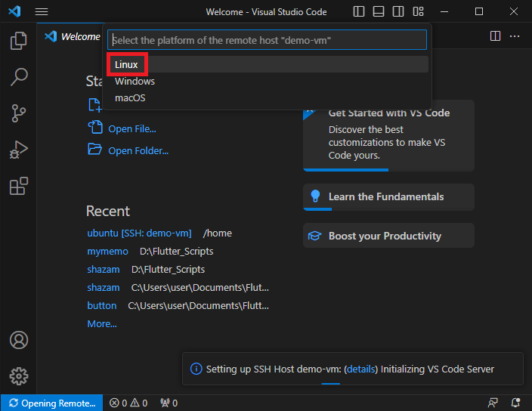This screenshot has width=532, height=411.
Task: Open Boost your Productivity walkthrough
Action: (388, 236)
